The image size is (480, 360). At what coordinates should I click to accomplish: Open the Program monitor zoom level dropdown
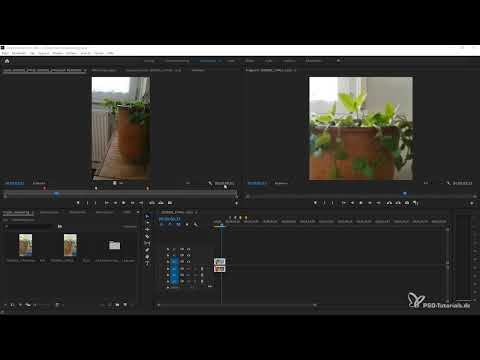pos(281,183)
